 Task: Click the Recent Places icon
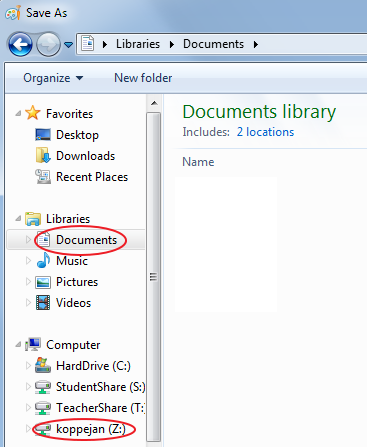(43, 177)
